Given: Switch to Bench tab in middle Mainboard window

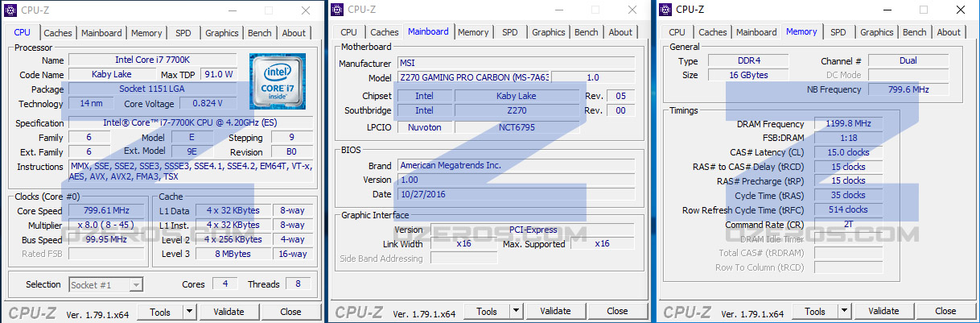Looking at the screenshot, I should click(586, 32).
